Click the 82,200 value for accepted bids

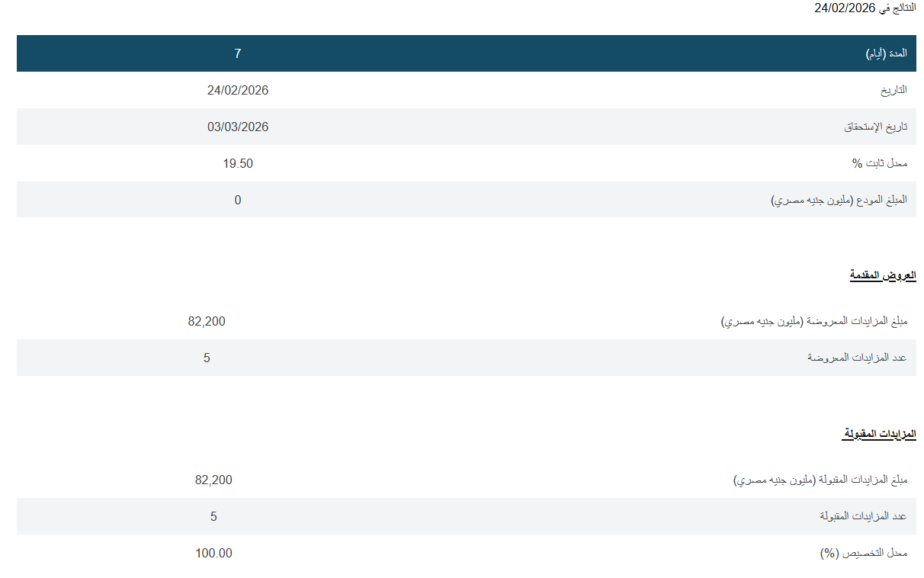click(x=213, y=480)
